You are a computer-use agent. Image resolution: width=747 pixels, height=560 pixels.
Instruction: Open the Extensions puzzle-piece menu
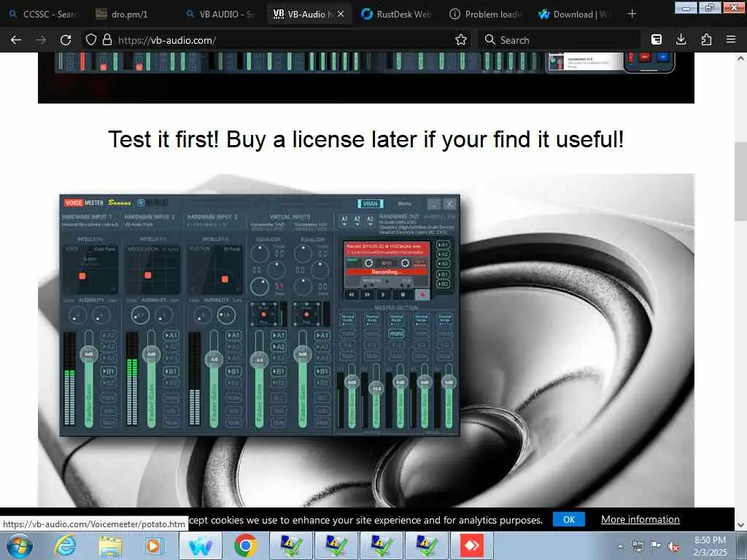click(x=706, y=40)
